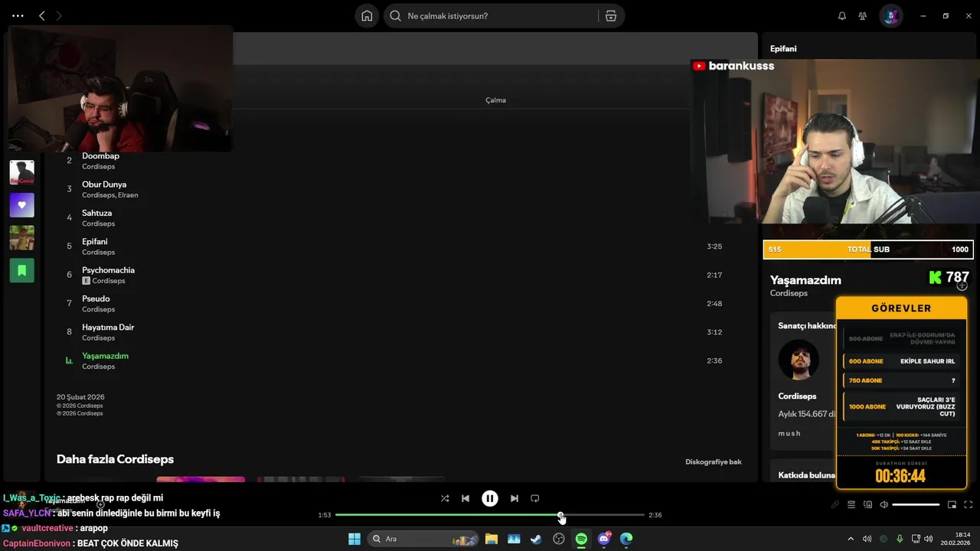
Task: Open OBS Studio from taskbar
Action: pyautogui.click(x=559, y=539)
